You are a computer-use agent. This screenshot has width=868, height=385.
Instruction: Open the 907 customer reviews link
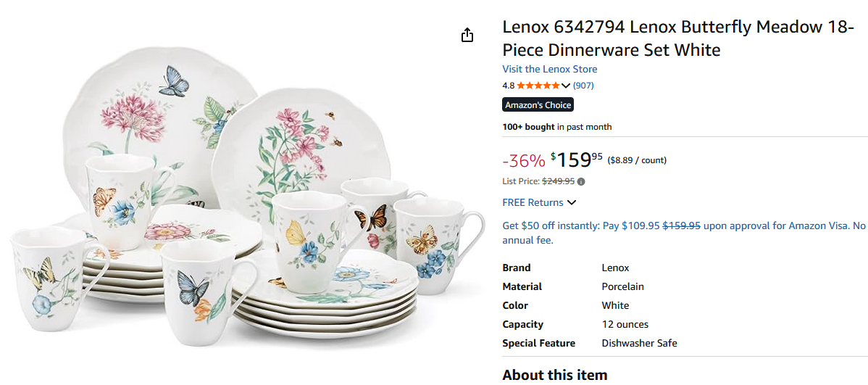click(x=583, y=86)
